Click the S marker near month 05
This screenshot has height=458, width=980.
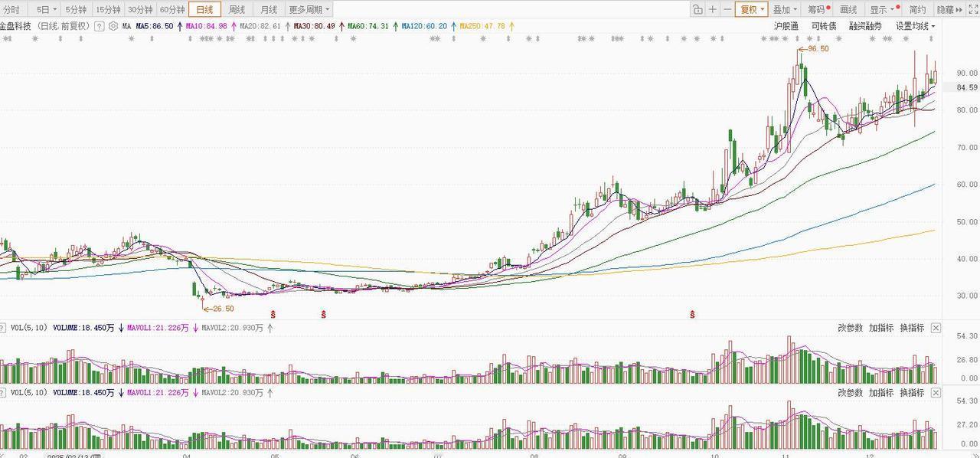(273, 315)
